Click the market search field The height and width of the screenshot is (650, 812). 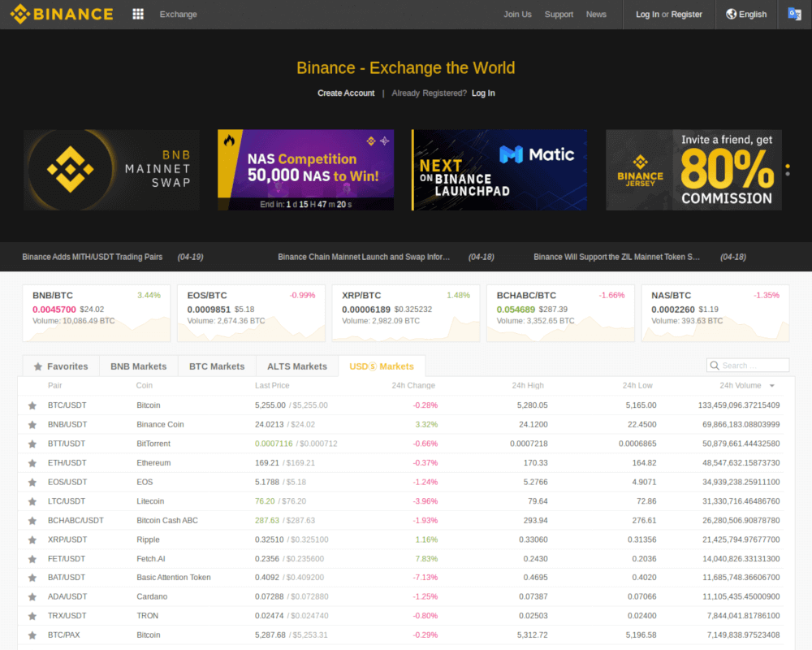[748, 366]
